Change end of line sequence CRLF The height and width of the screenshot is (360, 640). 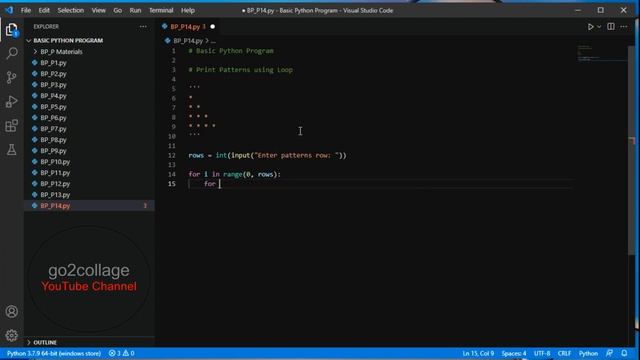564,353
